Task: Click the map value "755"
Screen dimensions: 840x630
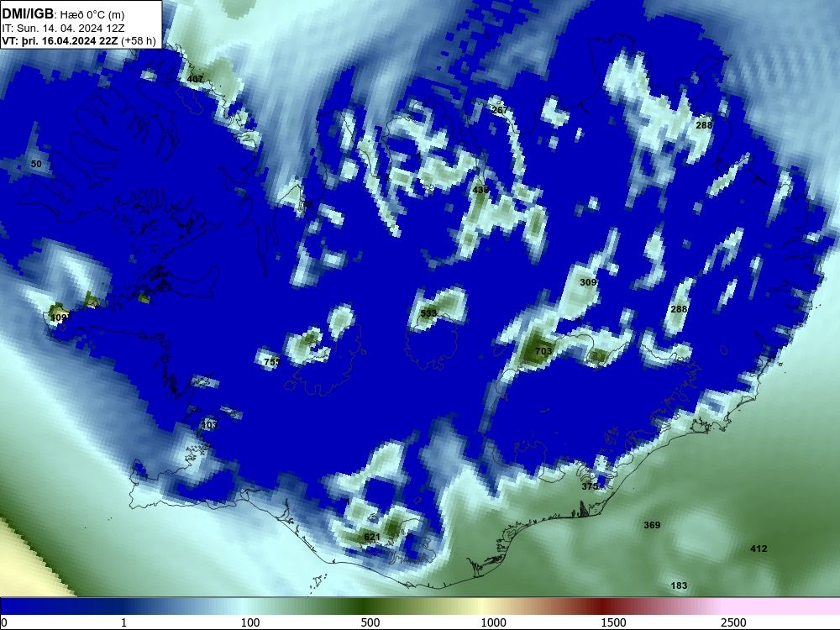Action: coord(272,361)
